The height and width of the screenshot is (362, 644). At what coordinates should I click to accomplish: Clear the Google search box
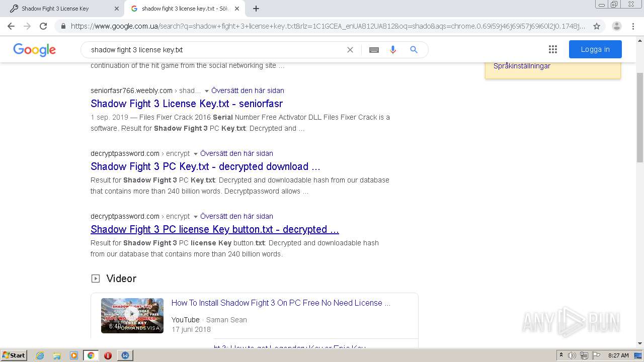pyautogui.click(x=350, y=50)
